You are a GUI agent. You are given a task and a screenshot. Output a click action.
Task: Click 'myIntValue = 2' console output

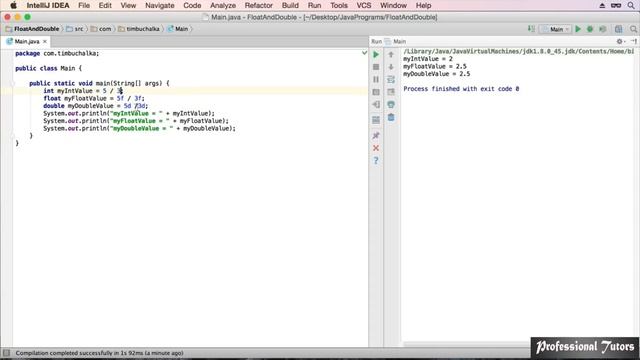[428, 59]
